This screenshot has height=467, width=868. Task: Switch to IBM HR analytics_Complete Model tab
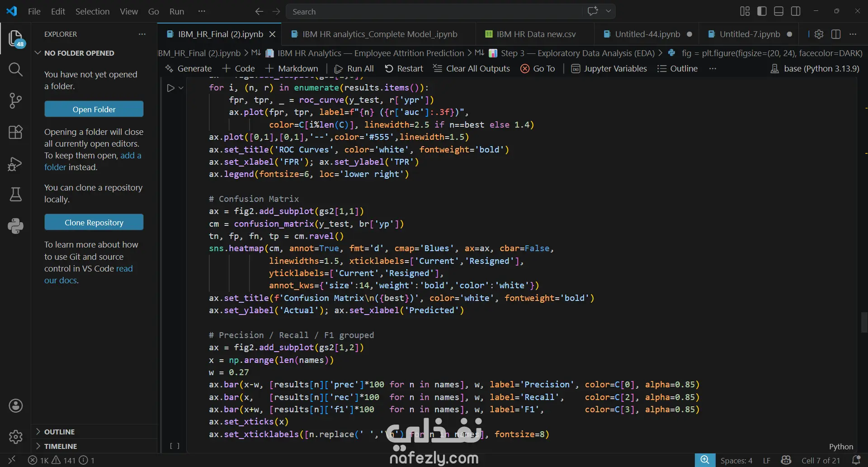[x=379, y=34]
